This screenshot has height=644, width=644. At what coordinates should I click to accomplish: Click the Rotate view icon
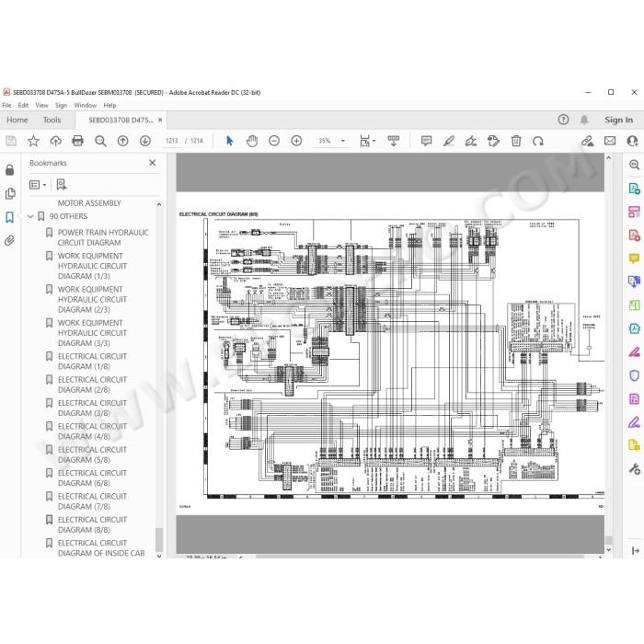point(538,141)
